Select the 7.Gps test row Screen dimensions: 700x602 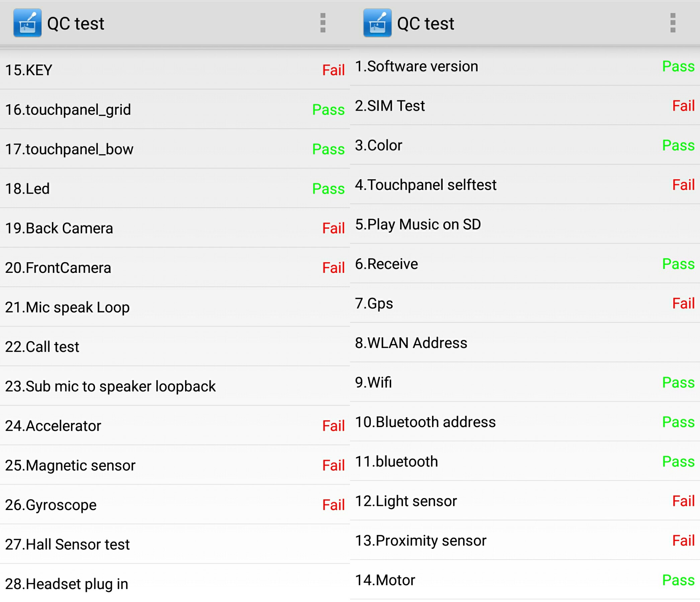pos(525,303)
